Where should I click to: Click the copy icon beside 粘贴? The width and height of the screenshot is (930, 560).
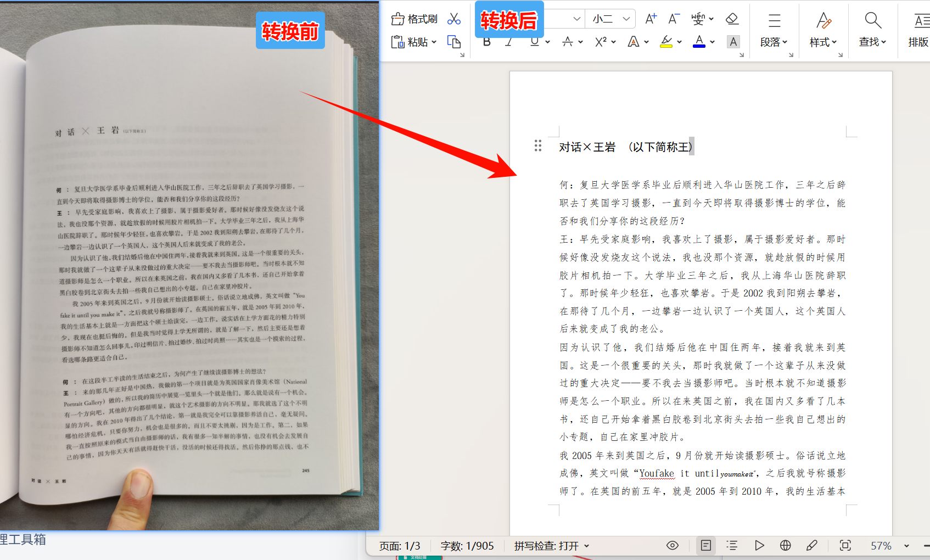pyautogui.click(x=455, y=42)
